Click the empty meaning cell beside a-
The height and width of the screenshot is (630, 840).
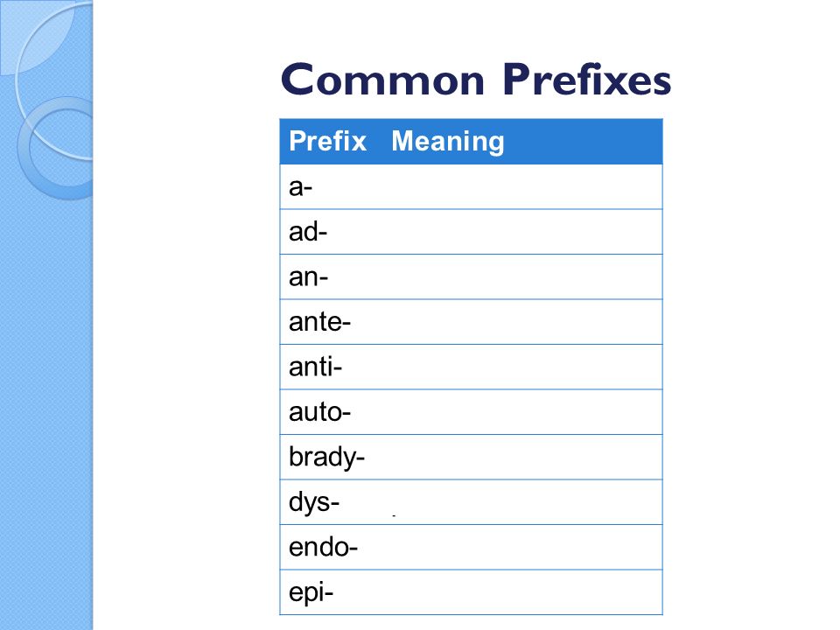(x=525, y=187)
